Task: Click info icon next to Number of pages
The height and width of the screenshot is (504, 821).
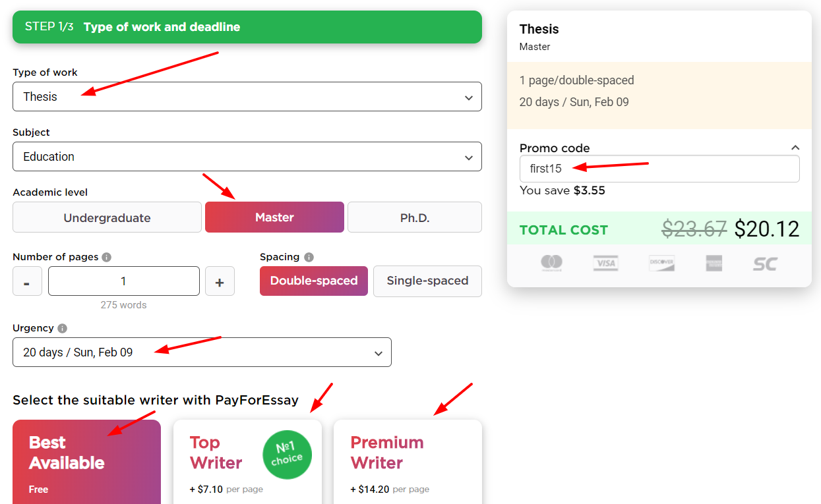Action: pos(107,257)
